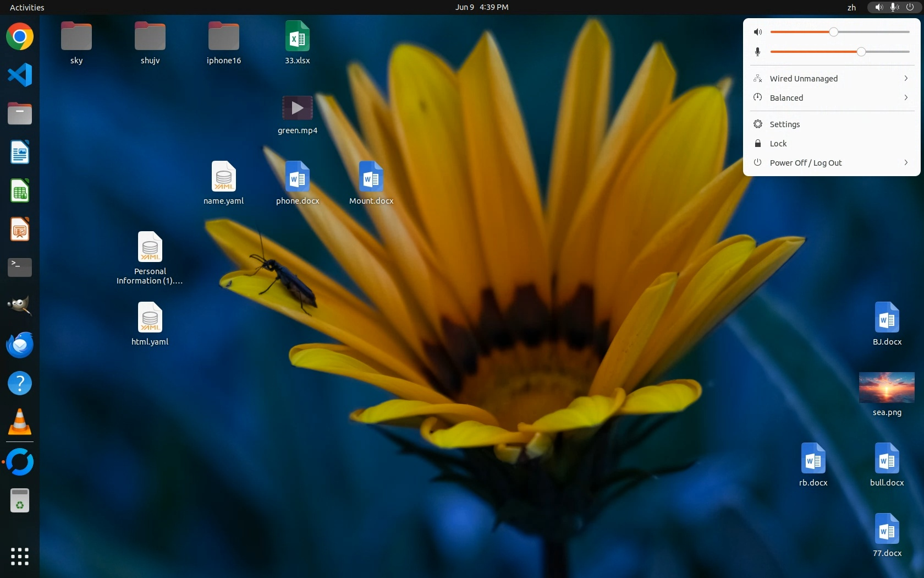Open Settings from the system menu
The height and width of the screenshot is (578, 924).
pyautogui.click(x=784, y=124)
